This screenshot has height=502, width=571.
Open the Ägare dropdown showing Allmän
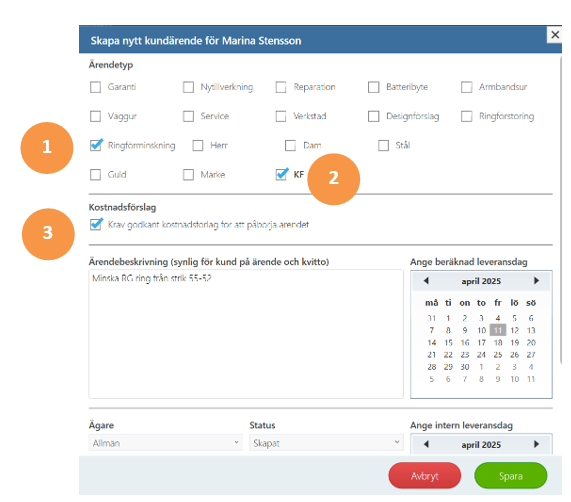click(x=165, y=443)
